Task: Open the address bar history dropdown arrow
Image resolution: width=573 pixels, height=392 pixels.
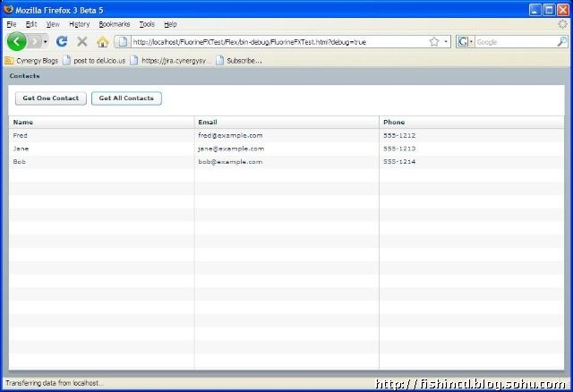Action: 446,42
